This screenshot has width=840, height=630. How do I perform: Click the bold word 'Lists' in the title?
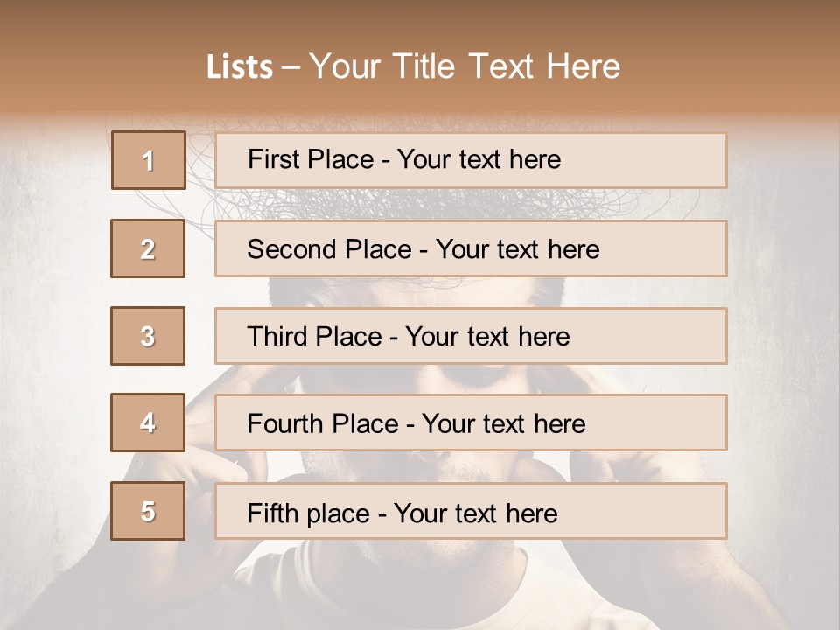[x=240, y=67]
